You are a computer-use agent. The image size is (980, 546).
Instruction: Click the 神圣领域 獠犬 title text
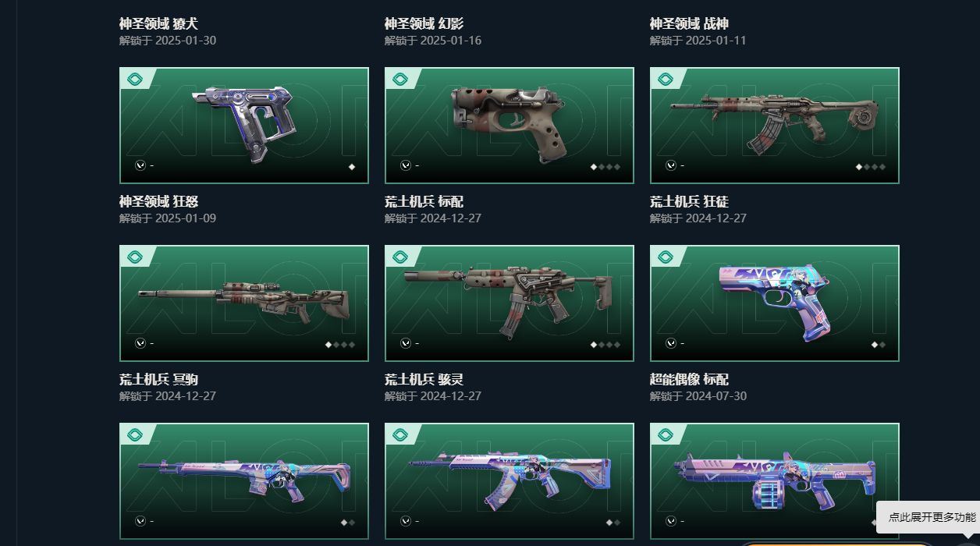(158, 24)
